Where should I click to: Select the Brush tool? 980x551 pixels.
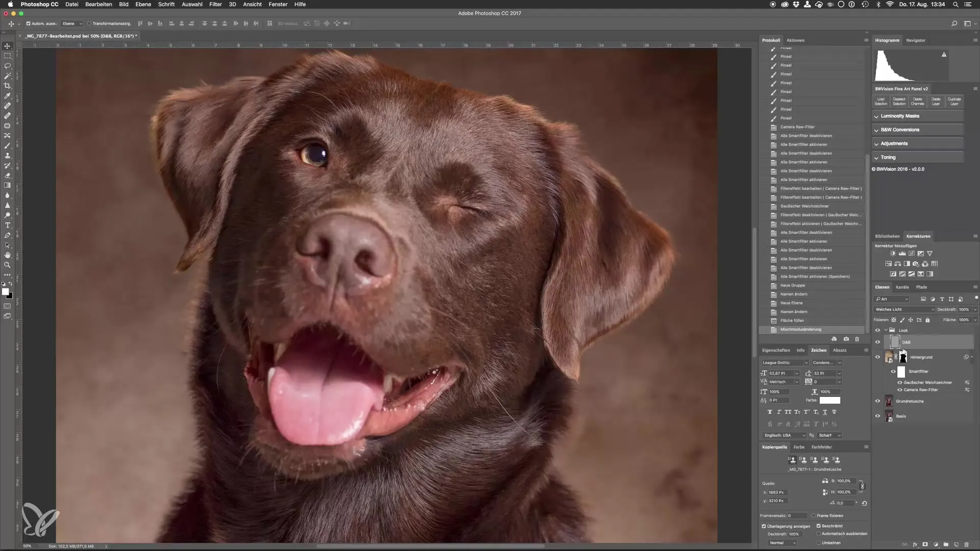coord(7,146)
